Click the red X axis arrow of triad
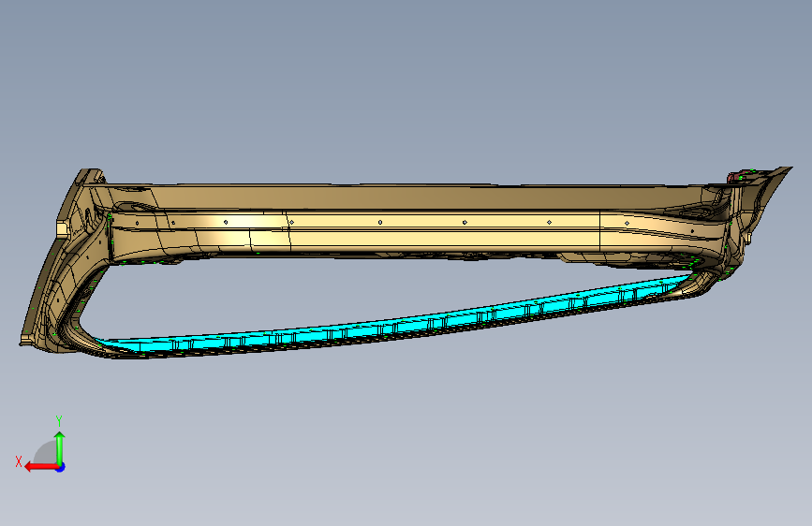 click(40, 467)
